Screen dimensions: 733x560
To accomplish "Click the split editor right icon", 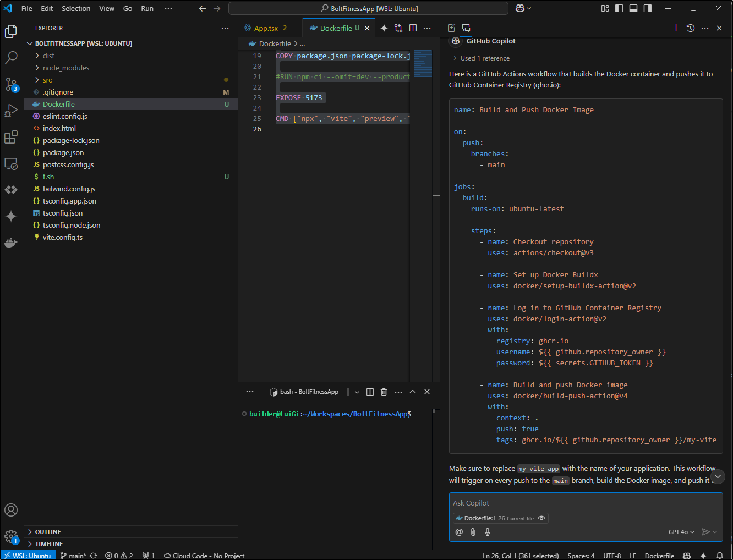I will tap(413, 28).
